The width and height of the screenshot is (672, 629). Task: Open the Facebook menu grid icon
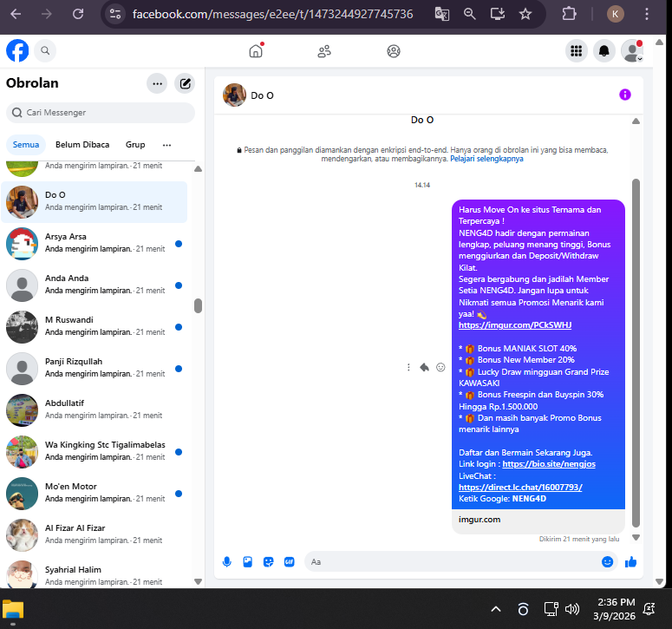(577, 51)
